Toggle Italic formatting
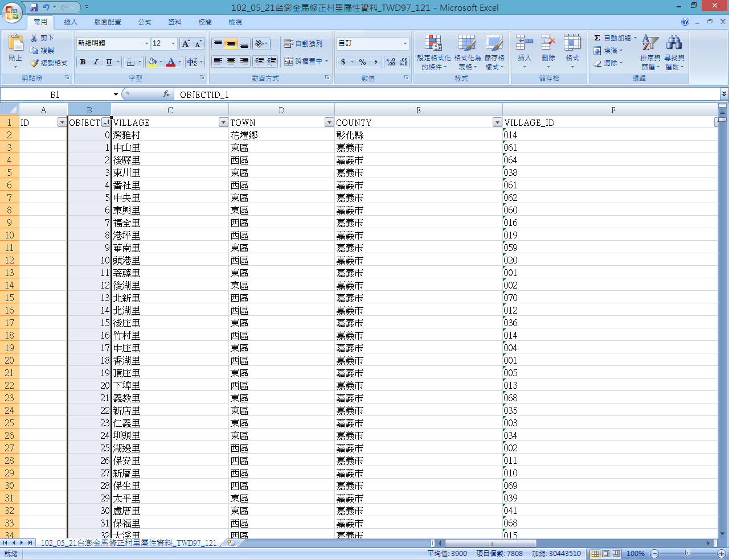729x560 pixels. point(96,62)
